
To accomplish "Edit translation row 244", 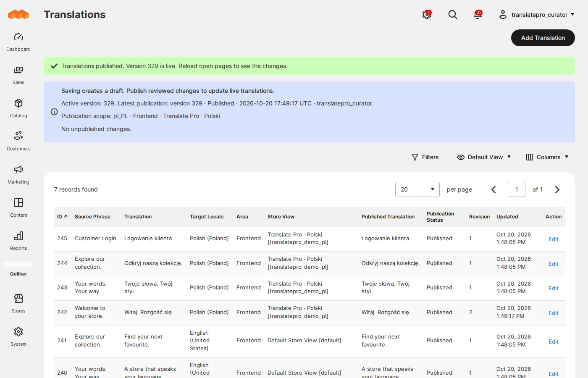I will (x=553, y=264).
